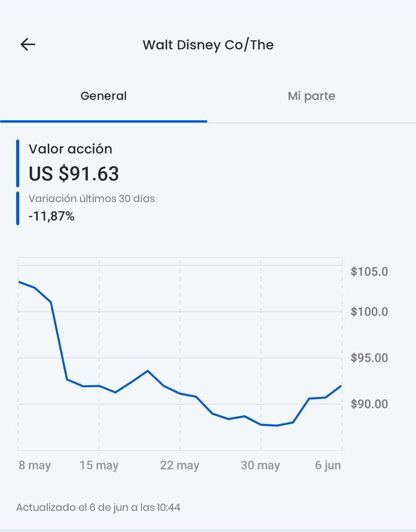Tap the chart line's mid-May local peak
Image resolution: width=416 pixels, height=532 pixels.
coord(148,371)
